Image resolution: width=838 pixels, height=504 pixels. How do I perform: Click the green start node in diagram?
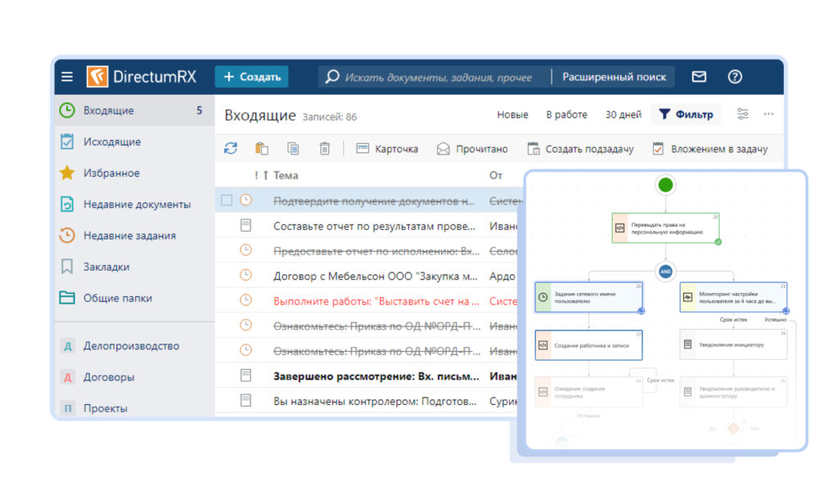[x=665, y=185]
